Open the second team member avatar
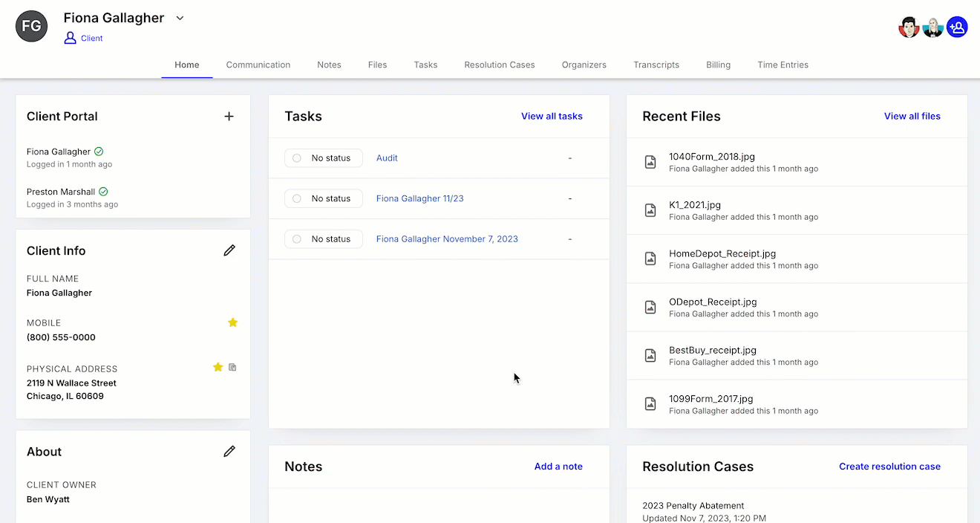 (x=932, y=27)
